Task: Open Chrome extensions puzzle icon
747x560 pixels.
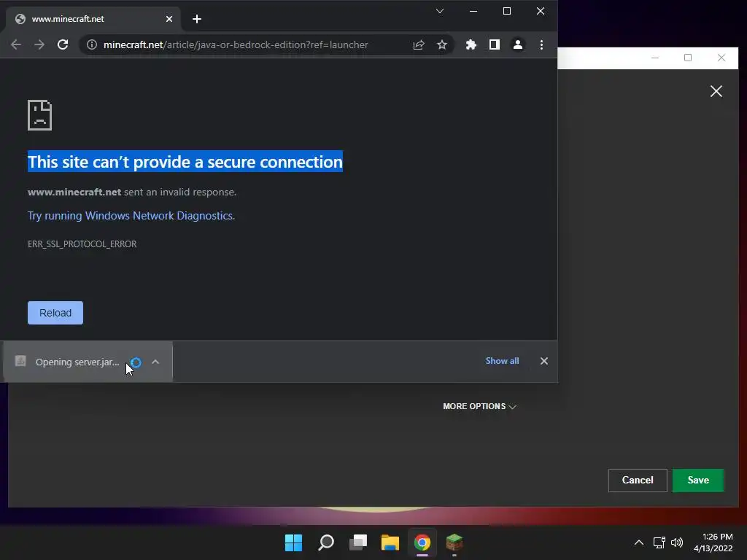Action: pyautogui.click(x=471, y=44)
